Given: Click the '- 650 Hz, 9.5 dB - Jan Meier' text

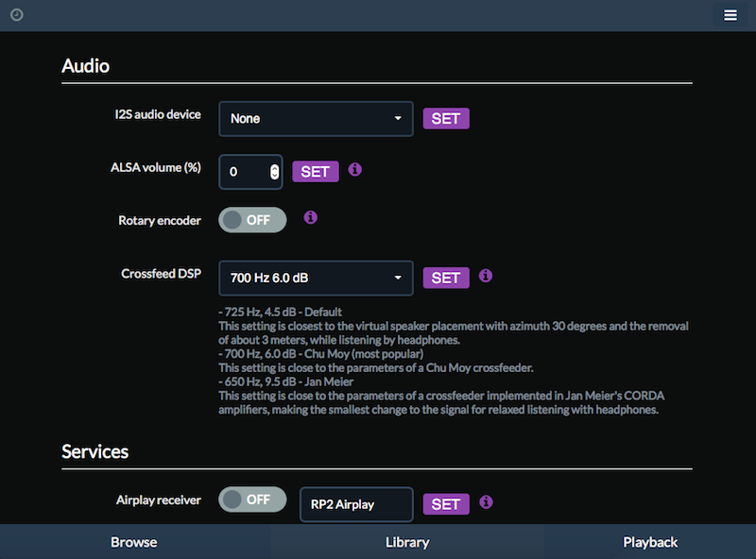Looking at the screenshot, I should point(286,382).
